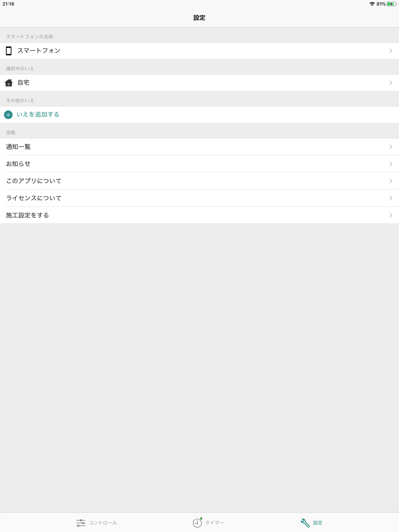Open ライセンスについて page
The image size is (399, 532).
(199, 198)
